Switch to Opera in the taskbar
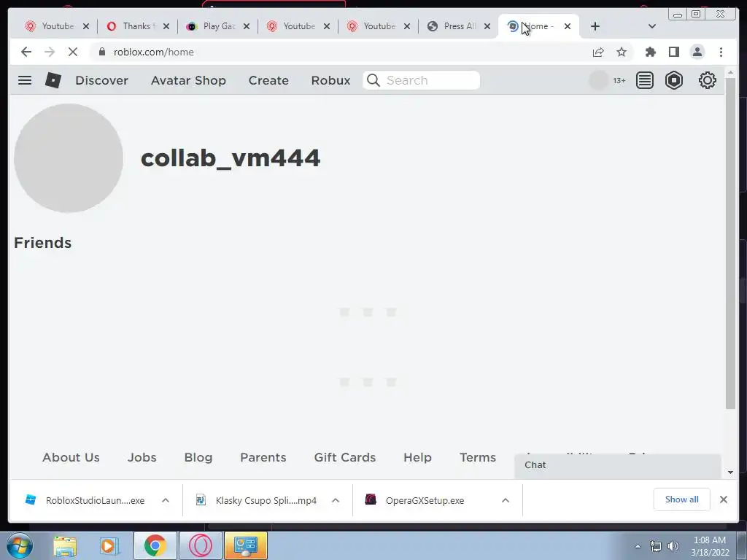The height and width of the screenshot is (560, 747). [200, 545]
